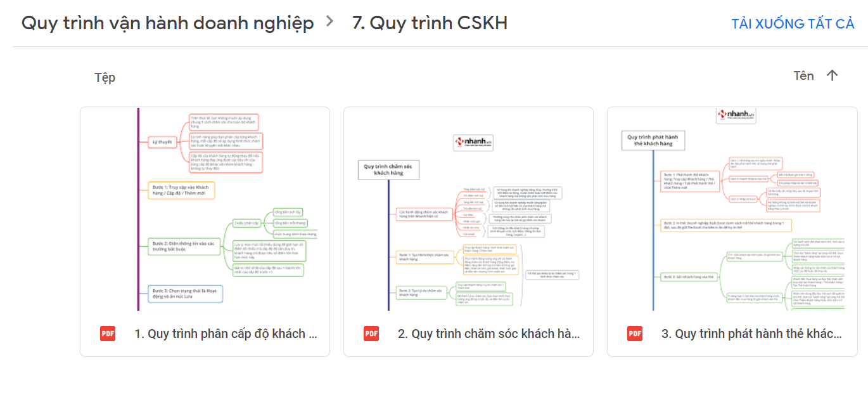
Task: Click the PDF icon next to file 3
Action: tap(635, 334)
